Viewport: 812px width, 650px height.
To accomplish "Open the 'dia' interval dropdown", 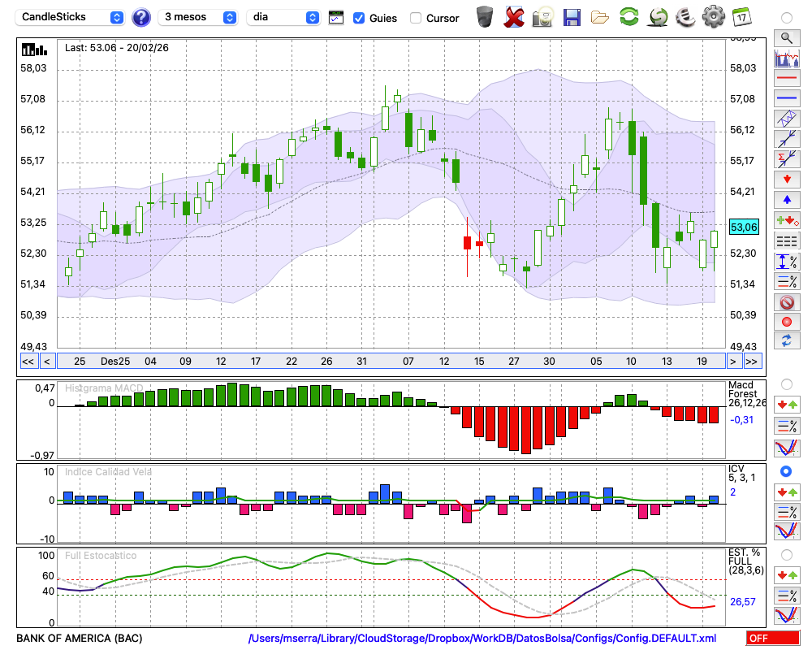I will click(283, 17).
